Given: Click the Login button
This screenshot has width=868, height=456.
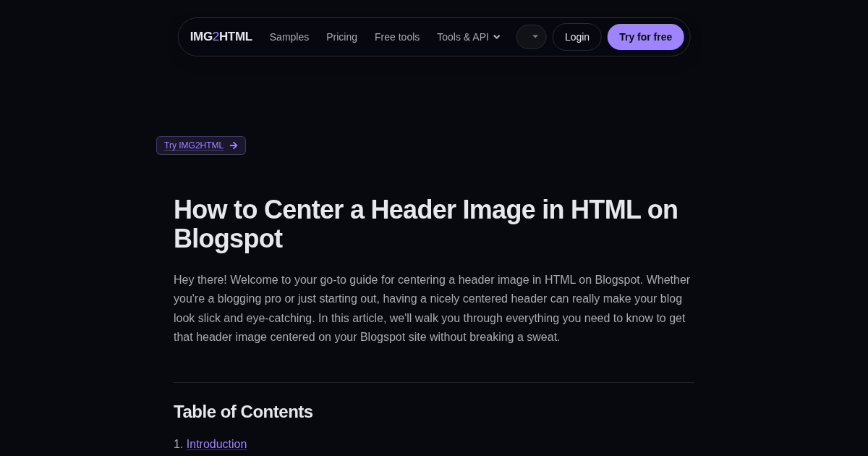Looking at the screenshot, I should [x=577, y=37].
